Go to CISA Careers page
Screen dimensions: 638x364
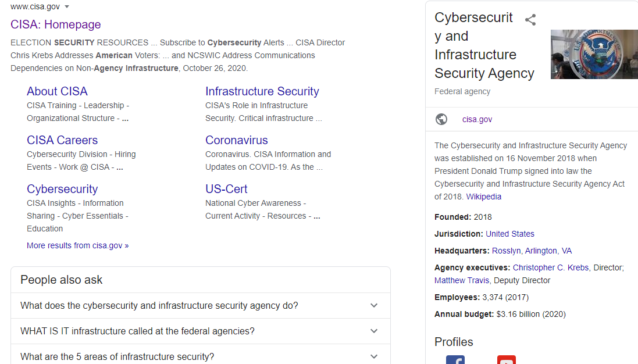click(x=62, y=140)
